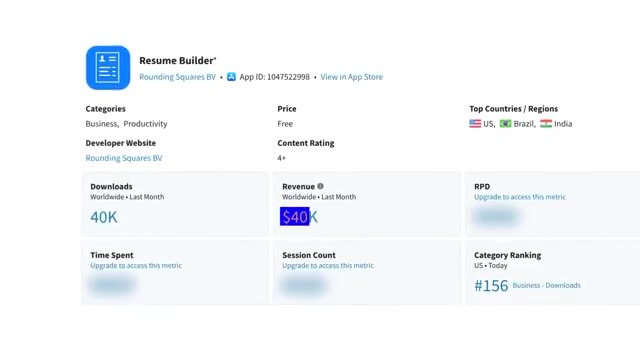The image size is (640, 360).
Task: Open Rounding Squares BV publisher link under title
Action: [178, 77]
